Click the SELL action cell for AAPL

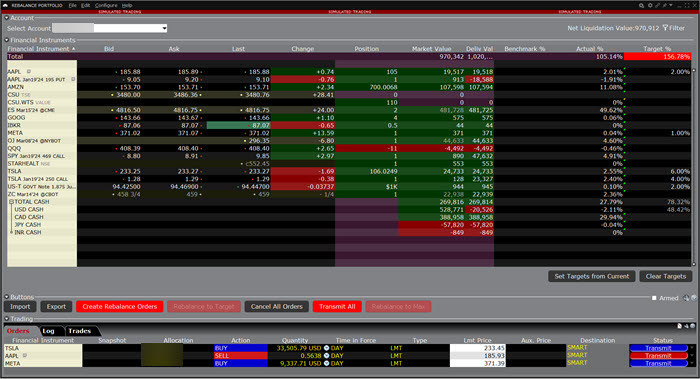(x=241, y=356)
